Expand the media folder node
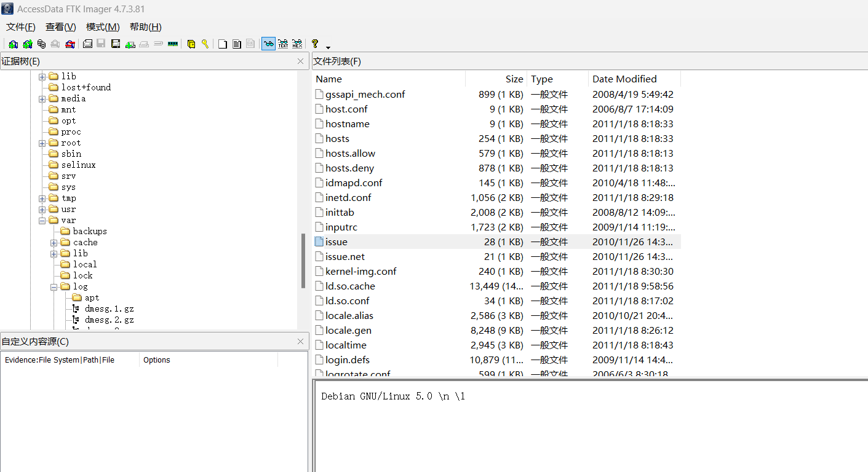This screenshot has height=472, width=868. 42,99
